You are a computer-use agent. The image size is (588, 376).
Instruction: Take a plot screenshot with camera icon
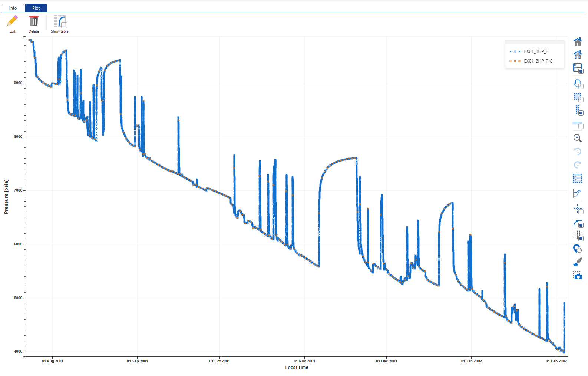578,275
